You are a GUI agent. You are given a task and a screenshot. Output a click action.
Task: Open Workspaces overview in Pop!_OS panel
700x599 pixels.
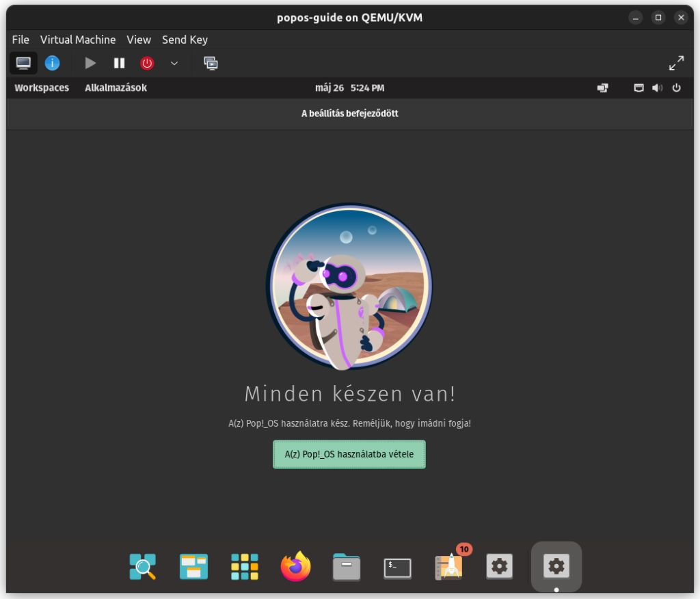[42, 88]
